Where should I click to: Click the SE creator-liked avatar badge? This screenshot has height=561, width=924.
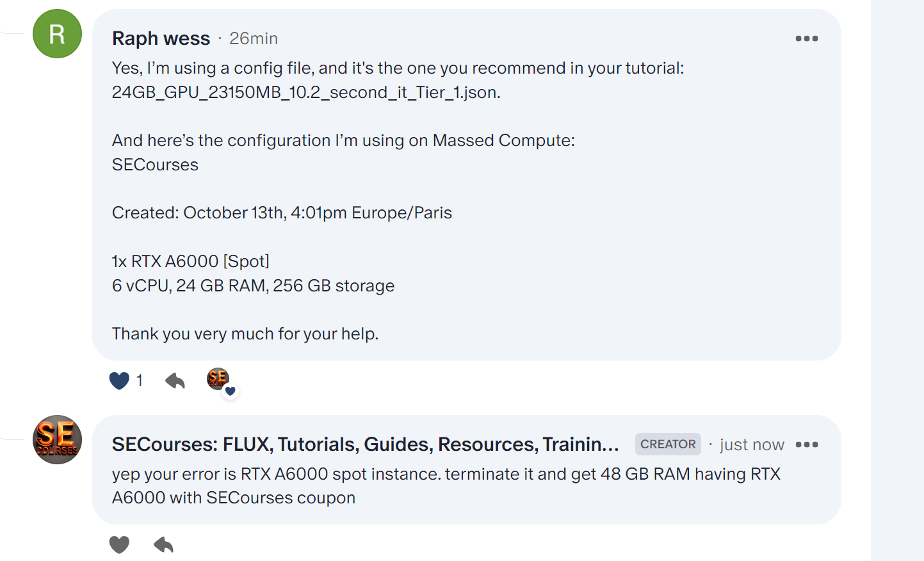tap(218, 378)
